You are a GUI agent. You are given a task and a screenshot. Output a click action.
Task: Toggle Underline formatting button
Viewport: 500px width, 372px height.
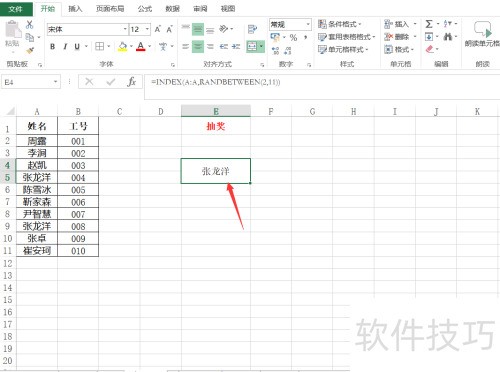tap(77, 47)
